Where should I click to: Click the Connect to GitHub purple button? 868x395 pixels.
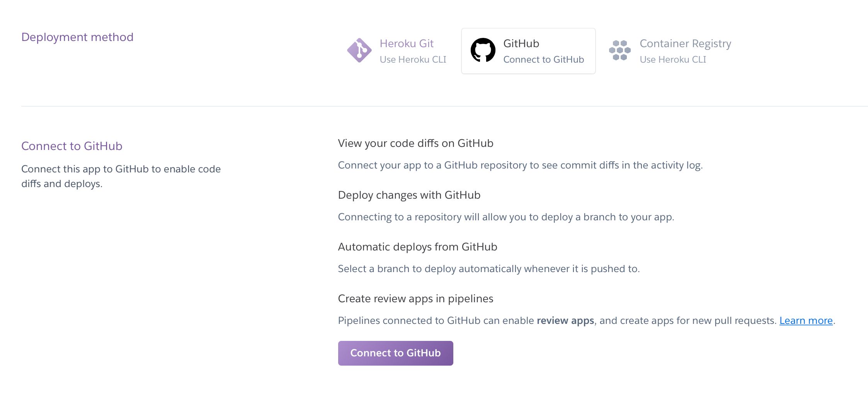(395, 352)
